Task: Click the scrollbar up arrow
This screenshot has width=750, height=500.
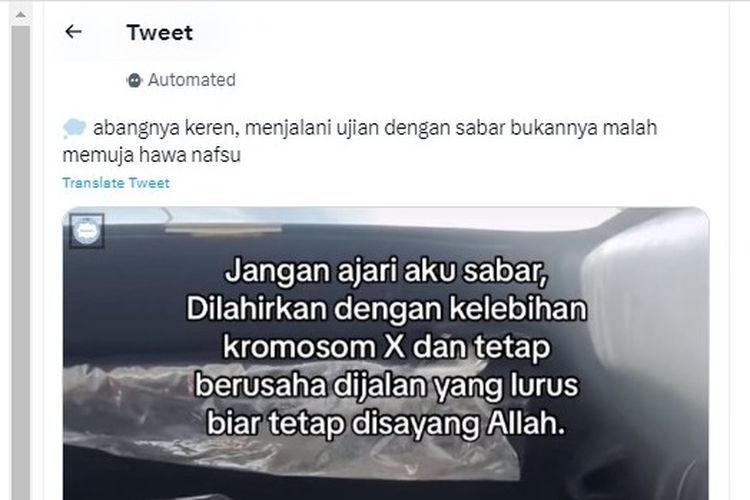Action: 21,14
